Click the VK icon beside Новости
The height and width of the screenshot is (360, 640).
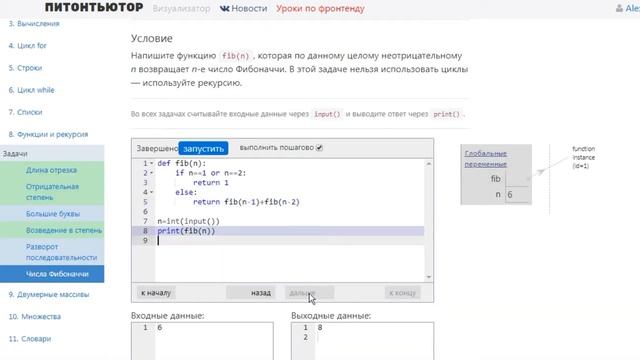[x=224, y=8]
